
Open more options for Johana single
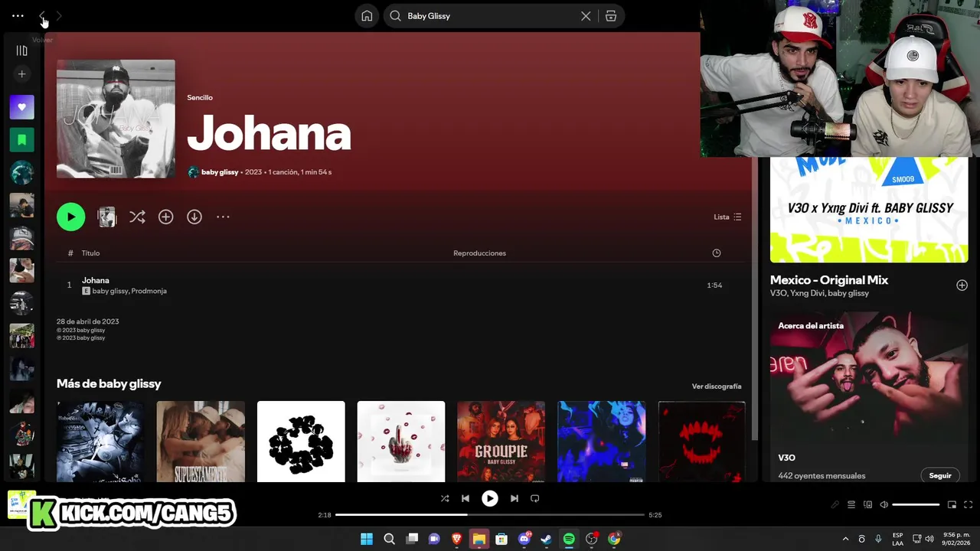tap(223, 217)
